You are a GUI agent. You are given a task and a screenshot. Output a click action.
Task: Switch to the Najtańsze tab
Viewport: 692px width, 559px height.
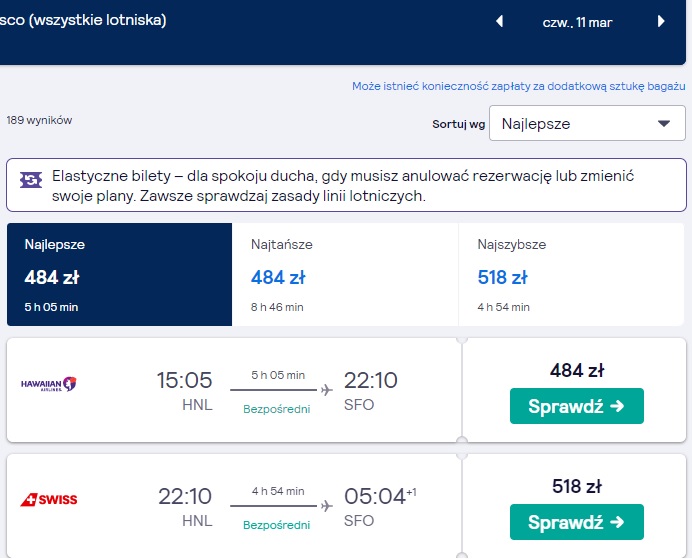(345, 274)
